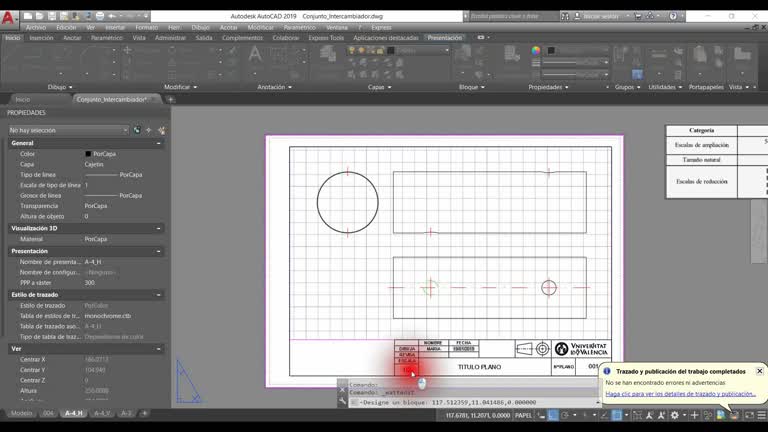Image resolution: width=768 pixels, height=432 pixels.
Task: Click the command line customize wrench icon
Action: [x=342, y=402]
